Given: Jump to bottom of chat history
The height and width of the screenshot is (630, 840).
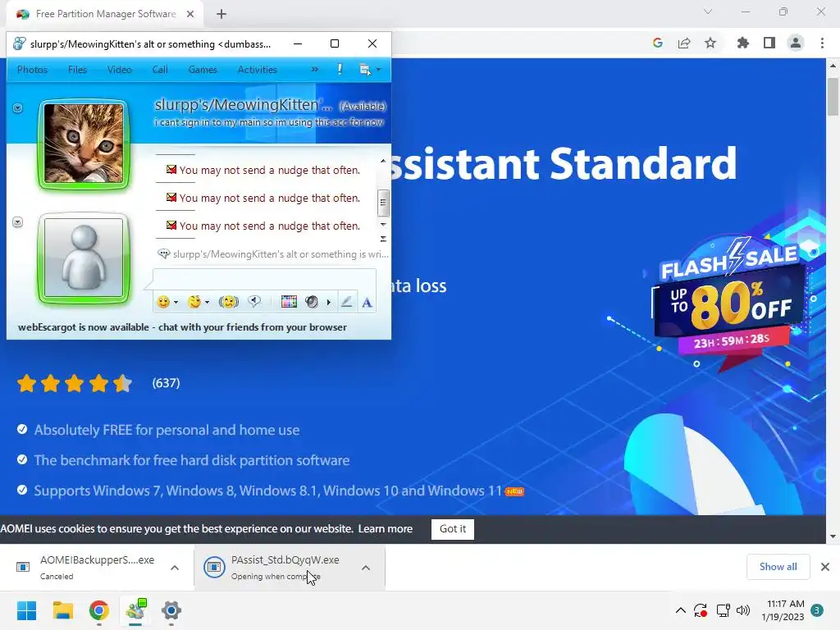Looking at the screenshot, I should tap(383, 239).
